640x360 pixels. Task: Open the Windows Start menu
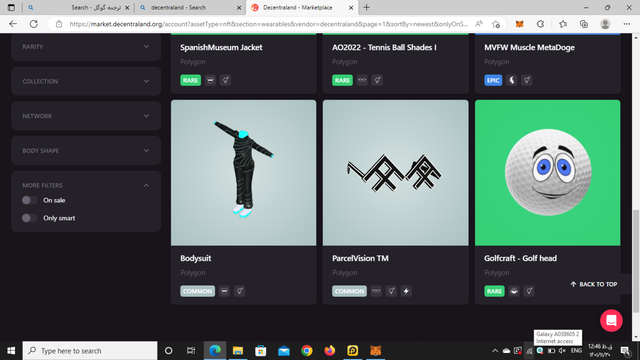(11, 351)
